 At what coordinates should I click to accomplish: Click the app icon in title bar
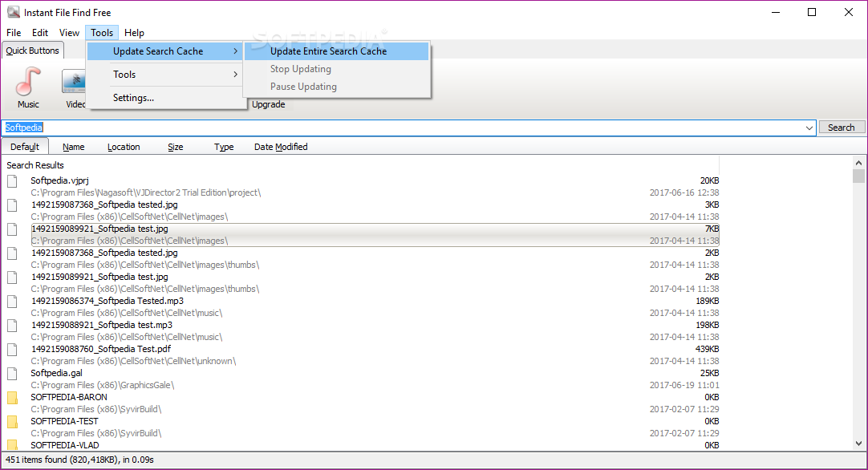14,12
